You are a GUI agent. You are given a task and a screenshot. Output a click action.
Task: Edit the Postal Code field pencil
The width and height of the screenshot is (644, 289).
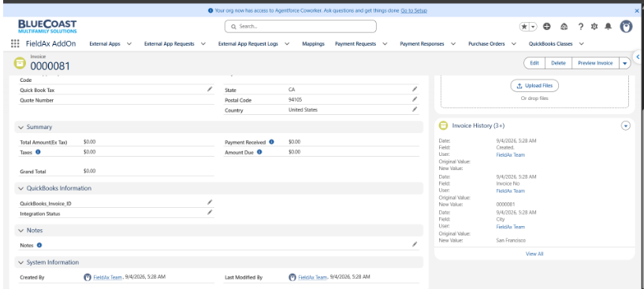click(415, 99)
